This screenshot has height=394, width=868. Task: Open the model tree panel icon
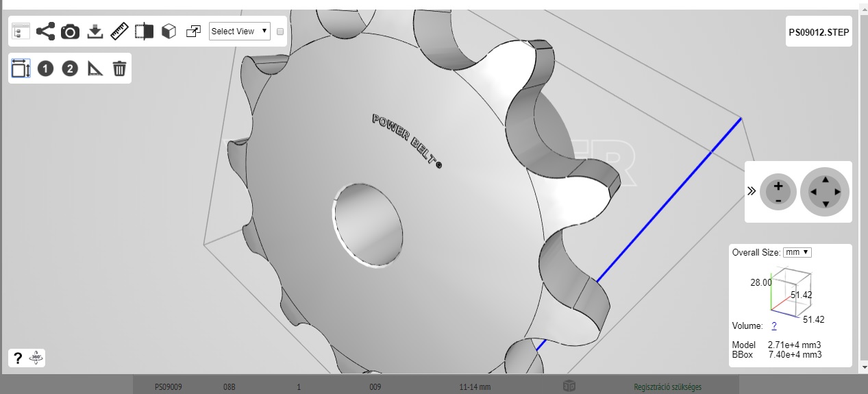pyautogui.click(x=21, y=32)
